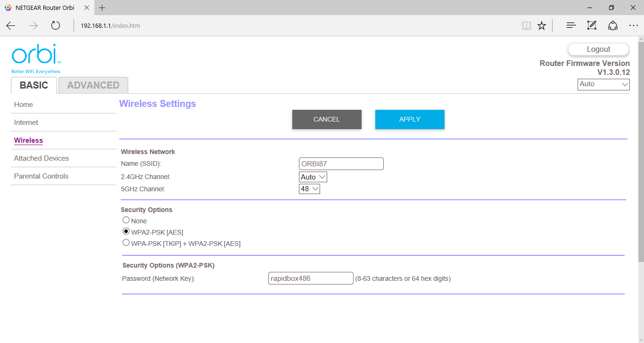Open the Hub lines icon
The image size is (644, 343).
(571, 26)
